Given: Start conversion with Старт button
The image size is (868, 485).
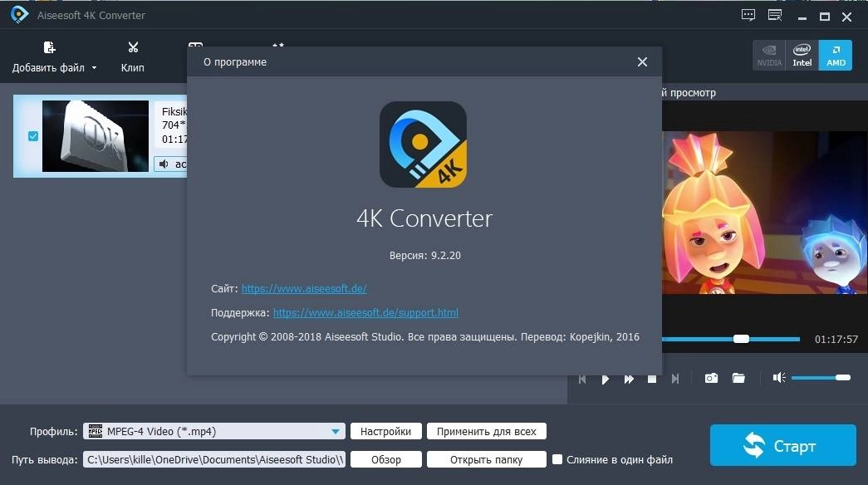Looking at the screenshot, I should 782,445.
